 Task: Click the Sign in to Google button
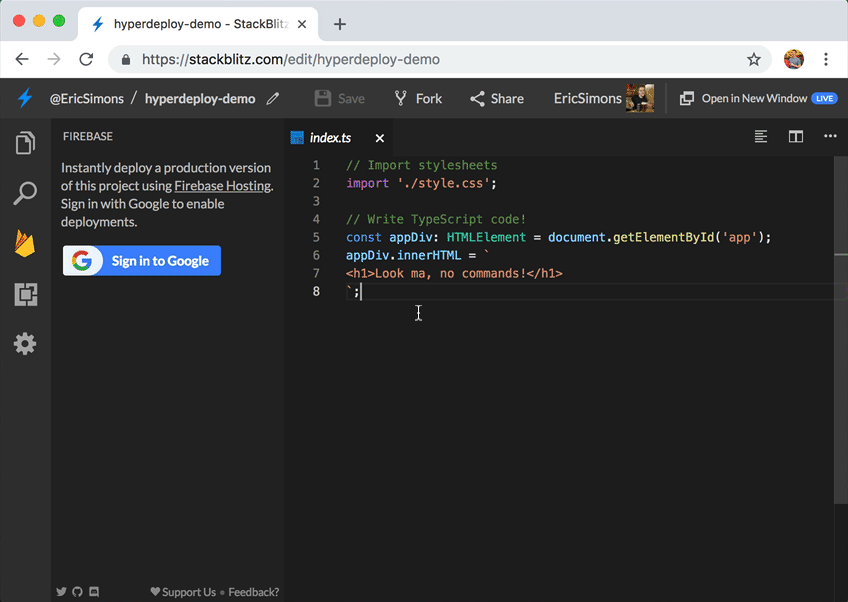142,261
